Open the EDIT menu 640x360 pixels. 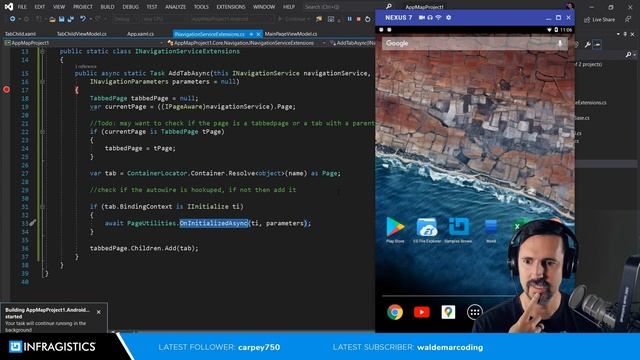[40, 7]
